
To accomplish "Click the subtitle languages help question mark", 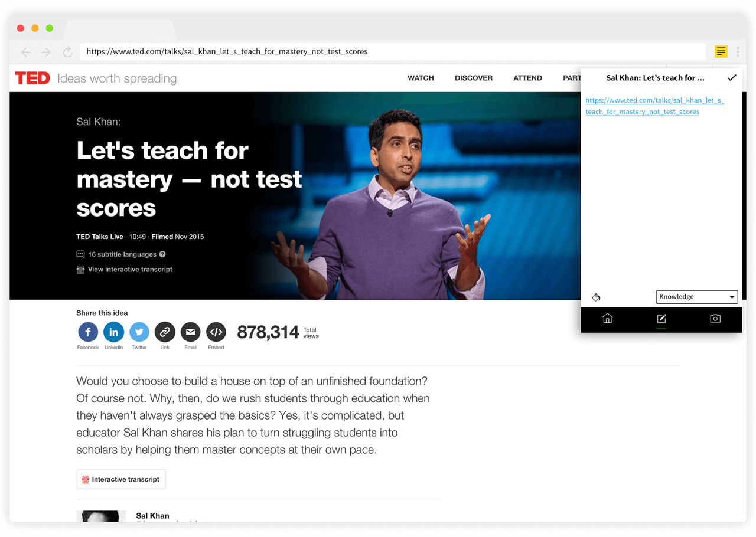I will click(162, 254).
